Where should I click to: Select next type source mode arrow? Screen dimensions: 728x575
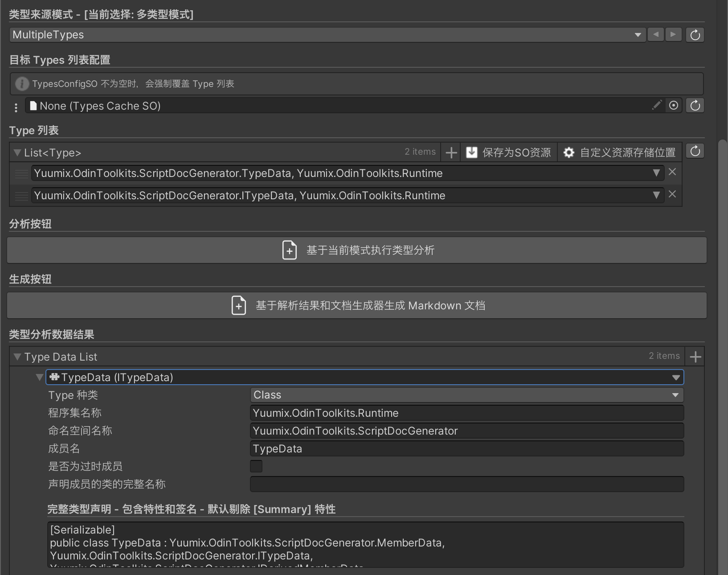pos(673,35)
